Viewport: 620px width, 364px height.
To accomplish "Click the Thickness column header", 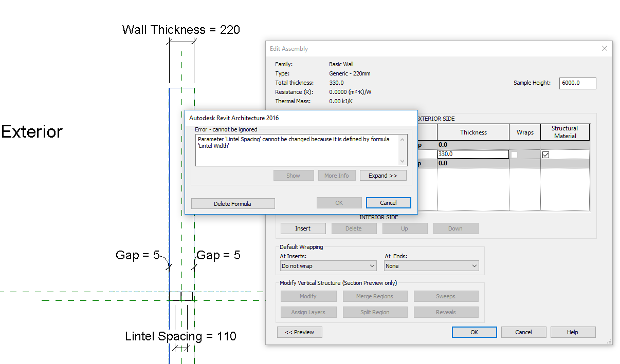I will (x=473, y=132).
